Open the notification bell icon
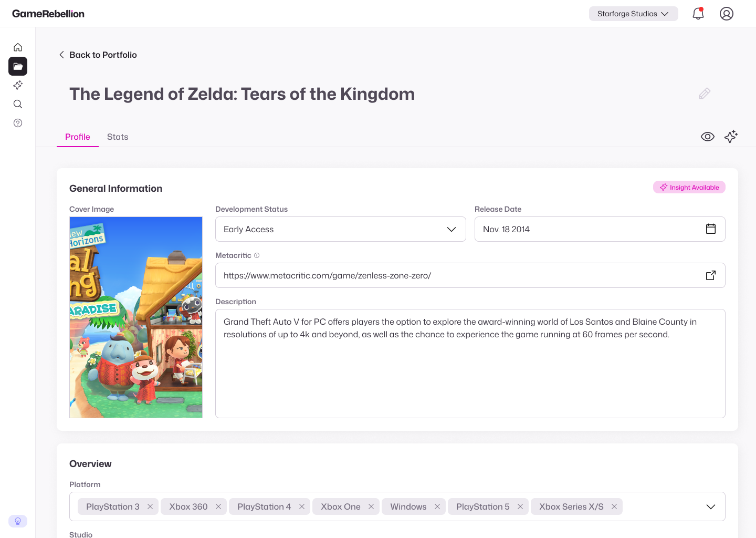The image size is (756, 538). [x=698, y=14]
